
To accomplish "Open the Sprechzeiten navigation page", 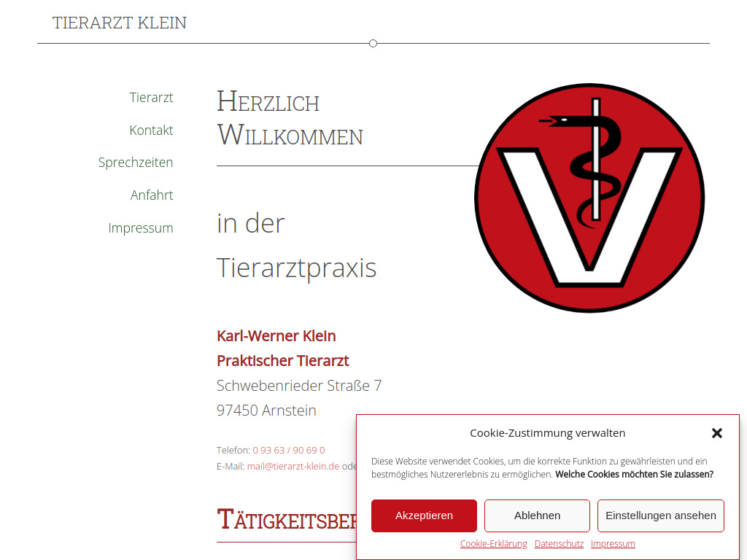I will (x=136, y=162).
